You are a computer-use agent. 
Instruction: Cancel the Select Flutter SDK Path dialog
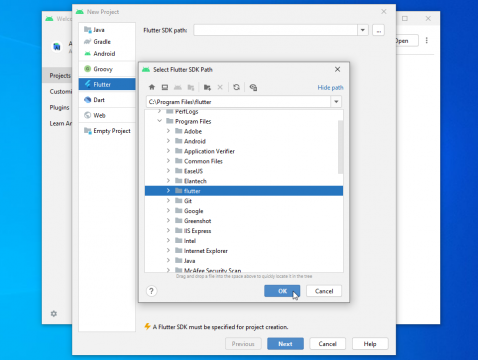[324, 291]
